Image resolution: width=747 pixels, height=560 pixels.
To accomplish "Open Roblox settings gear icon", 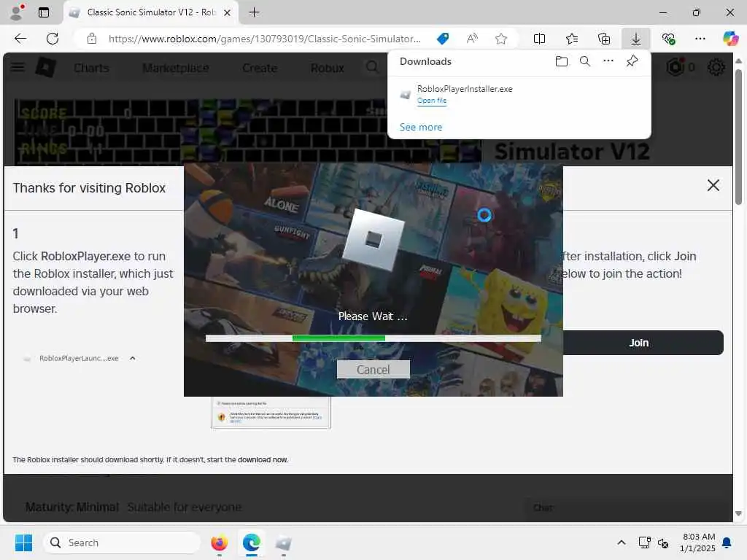I will [x=716, y=67].
